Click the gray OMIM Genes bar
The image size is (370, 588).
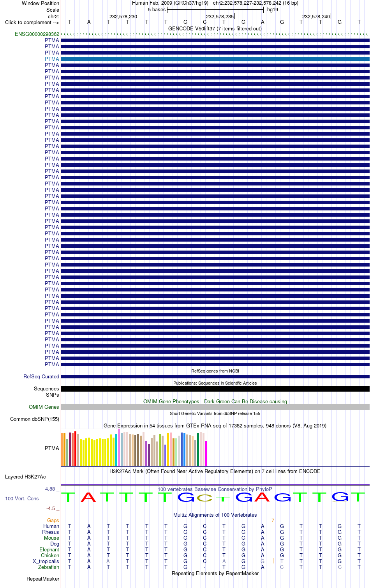215,407
